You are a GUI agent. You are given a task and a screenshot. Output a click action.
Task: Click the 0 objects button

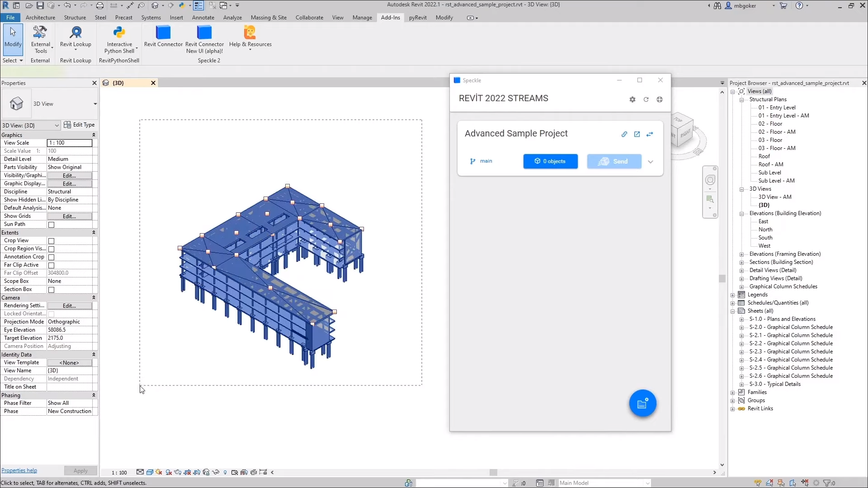pos(550,161)
